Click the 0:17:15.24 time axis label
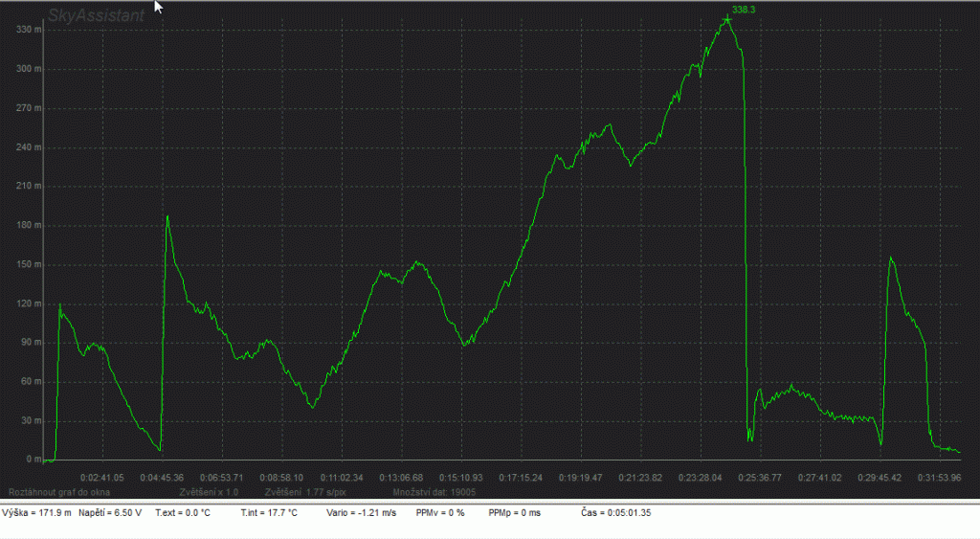Viewport: 980px width, 539px height. point(519,477)
